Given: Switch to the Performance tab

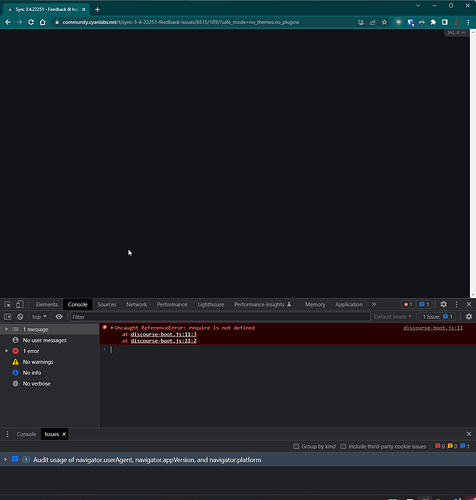Looking at the screenshot, I should [172, 304].
